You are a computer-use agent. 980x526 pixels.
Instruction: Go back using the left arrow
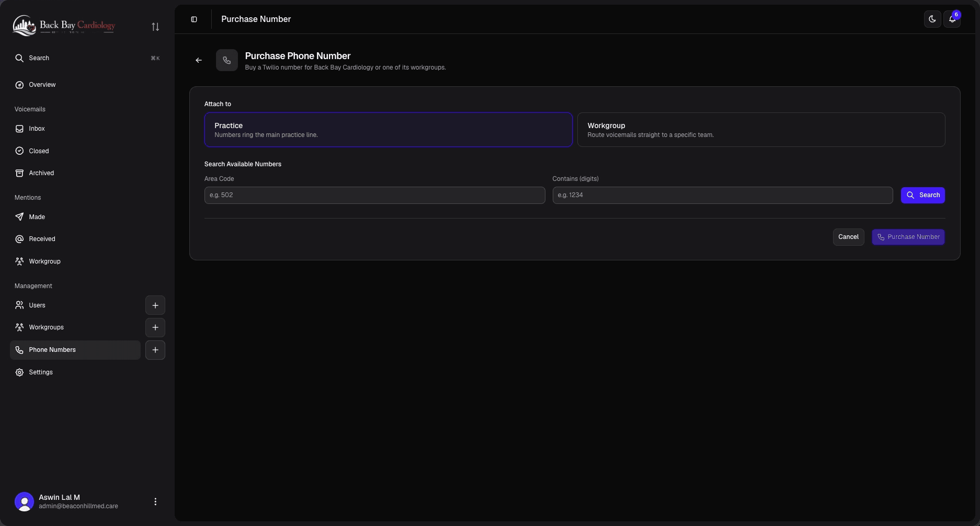tap(199, 61)
